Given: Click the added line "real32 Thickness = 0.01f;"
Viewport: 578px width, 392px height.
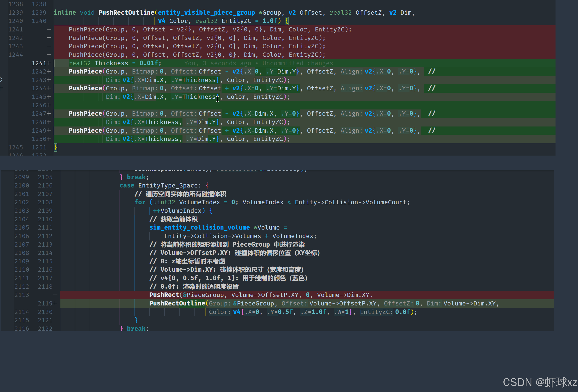Looking at the screenshot, I should (x=115, y=63).
